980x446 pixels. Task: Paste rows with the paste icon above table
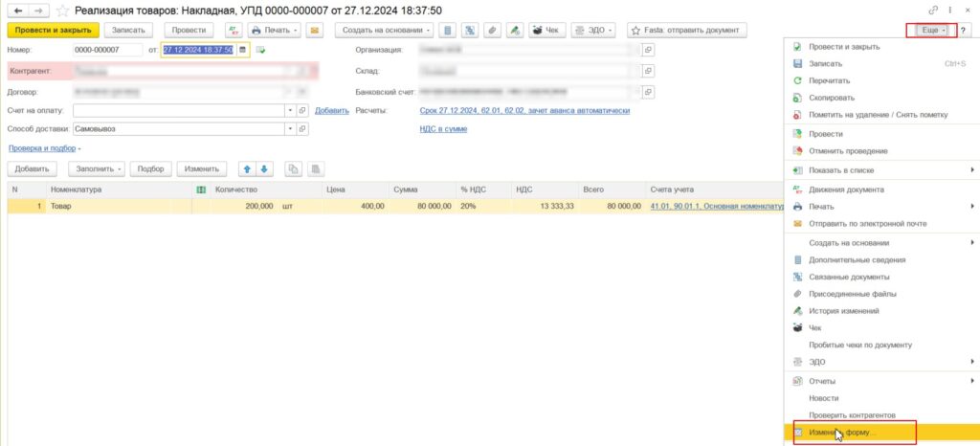tap(316, 168)
